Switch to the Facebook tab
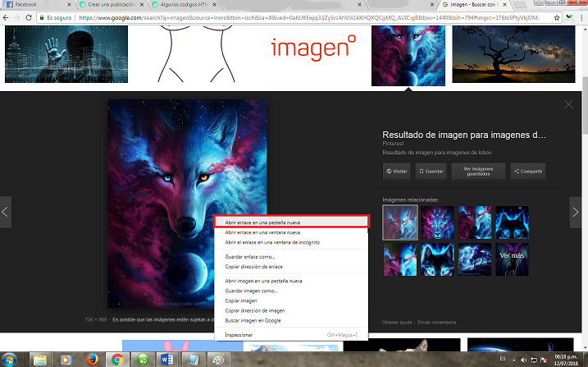Image resolution: width=588 pixels, height=367 pixels. (38, 5)
